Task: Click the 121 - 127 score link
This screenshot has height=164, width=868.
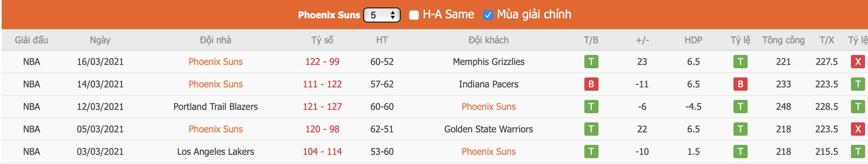Action: coord(322,107)
